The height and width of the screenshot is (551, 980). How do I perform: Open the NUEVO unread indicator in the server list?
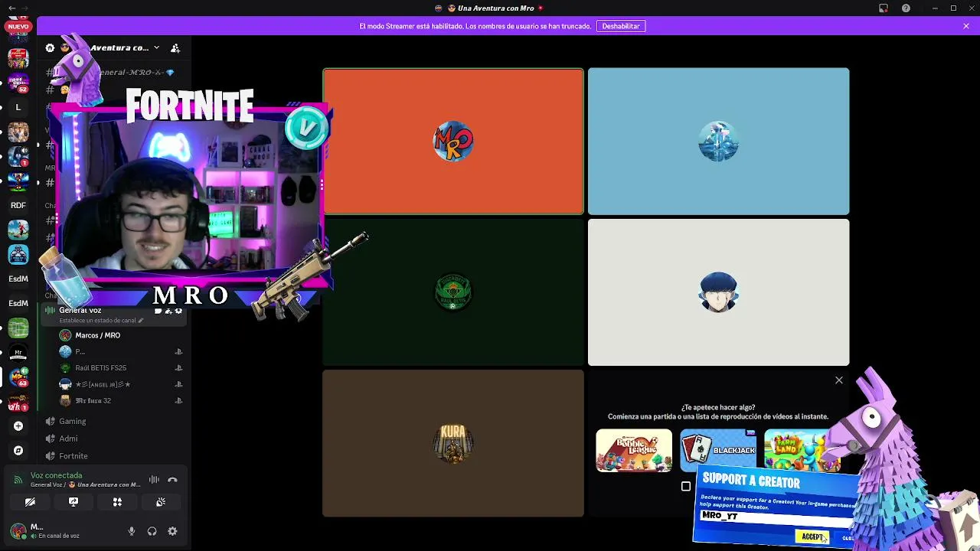point(18,27)
